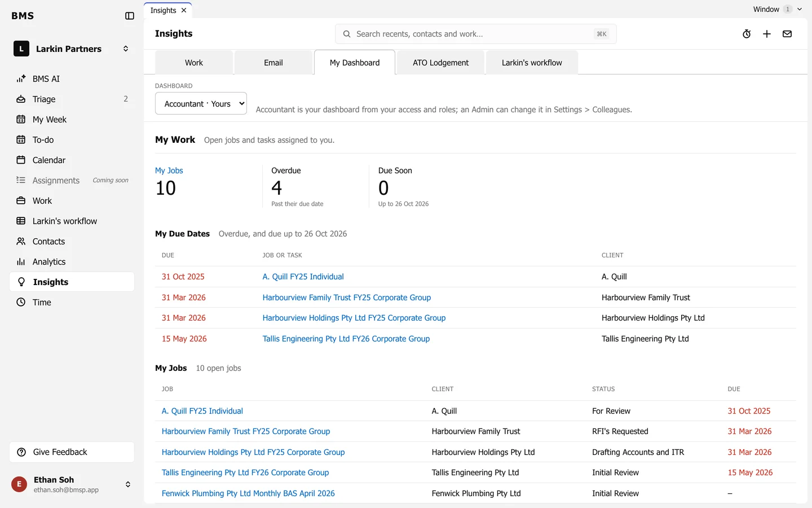The image size is (812, 508).
Task: Open Tallis Engineering FY26 in Due Dates
Action: click(x=346, y=339)
